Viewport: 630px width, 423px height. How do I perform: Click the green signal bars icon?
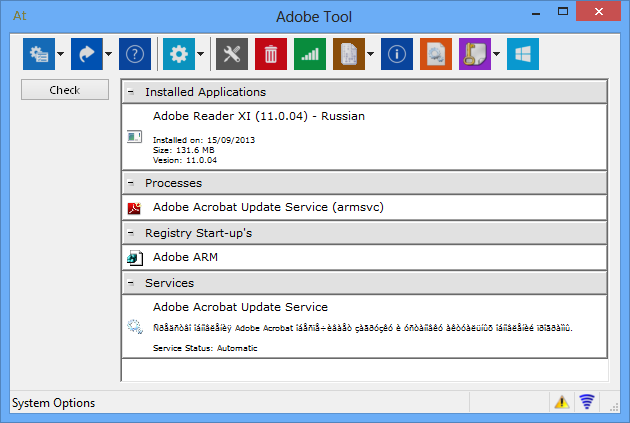point(310,54)
